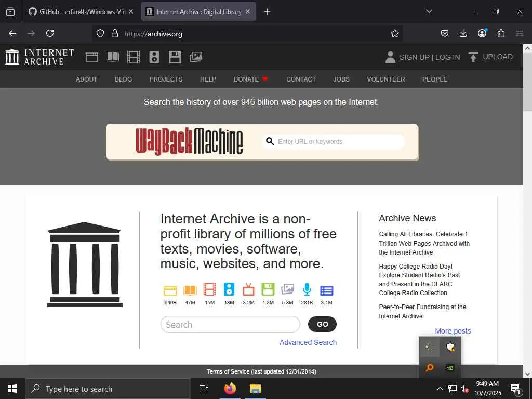This screenshot has width=532, height=399.
Task: View site security lock information
Action: (x=115, y=33)
